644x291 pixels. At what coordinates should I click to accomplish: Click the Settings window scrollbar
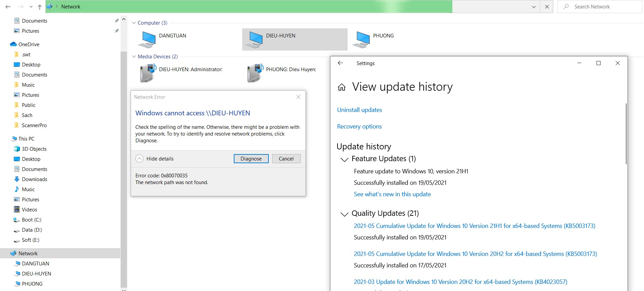(626, 134)
